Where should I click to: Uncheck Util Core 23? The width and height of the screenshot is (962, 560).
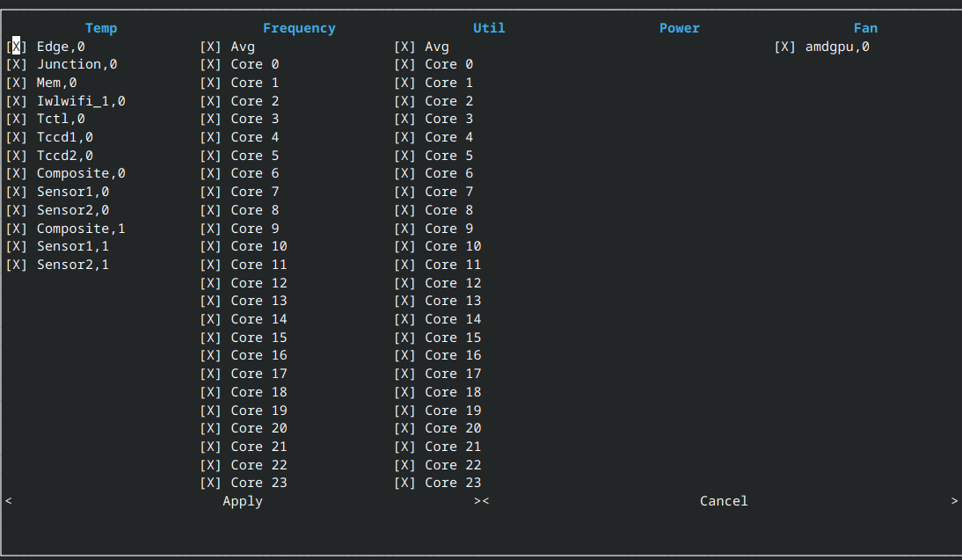(404, 484)
